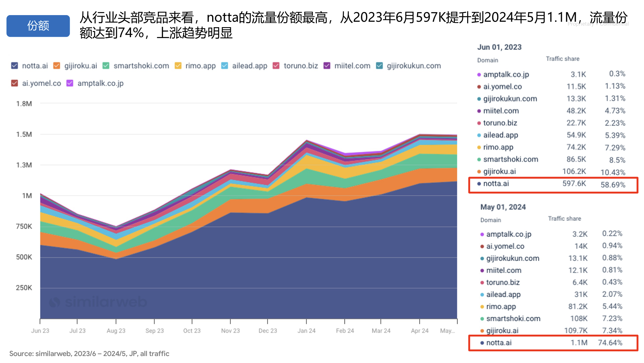The height and width of the screenshot is (363, 644).
Task: Toggle the smartshoki.com legend checkbox
Action: coord(106,66)
